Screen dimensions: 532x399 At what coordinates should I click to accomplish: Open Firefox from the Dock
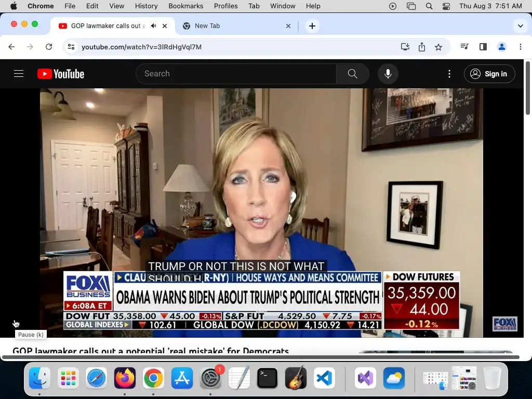(125, 378)
